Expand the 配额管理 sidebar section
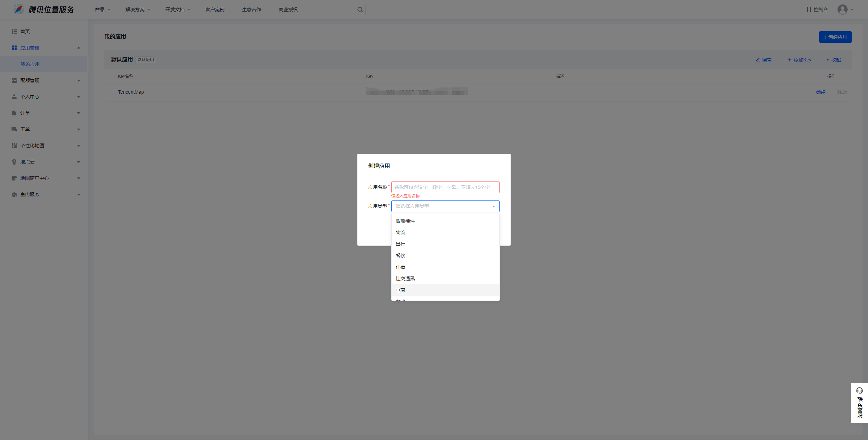The image size is (868, 440). [x=79, y=80]
